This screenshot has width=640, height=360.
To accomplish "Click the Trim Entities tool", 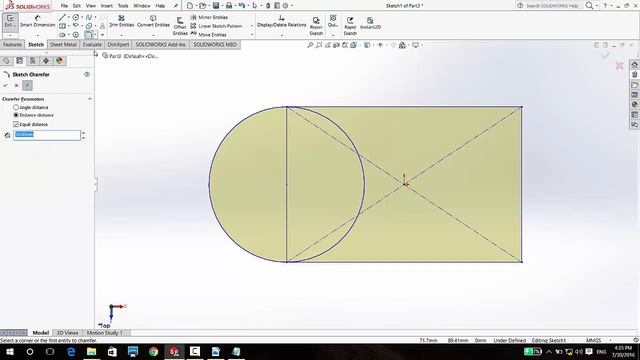I will coord(121,21).
